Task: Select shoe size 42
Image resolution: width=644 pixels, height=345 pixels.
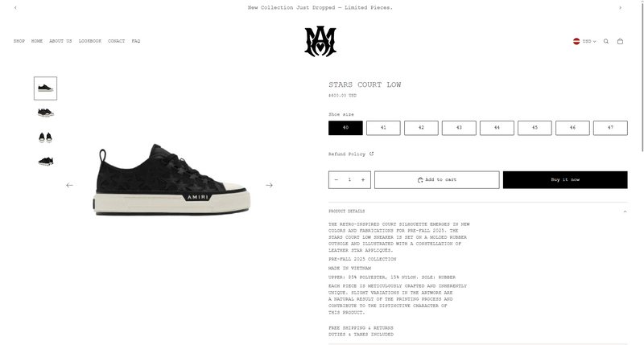Action: (x=421, y=128)
